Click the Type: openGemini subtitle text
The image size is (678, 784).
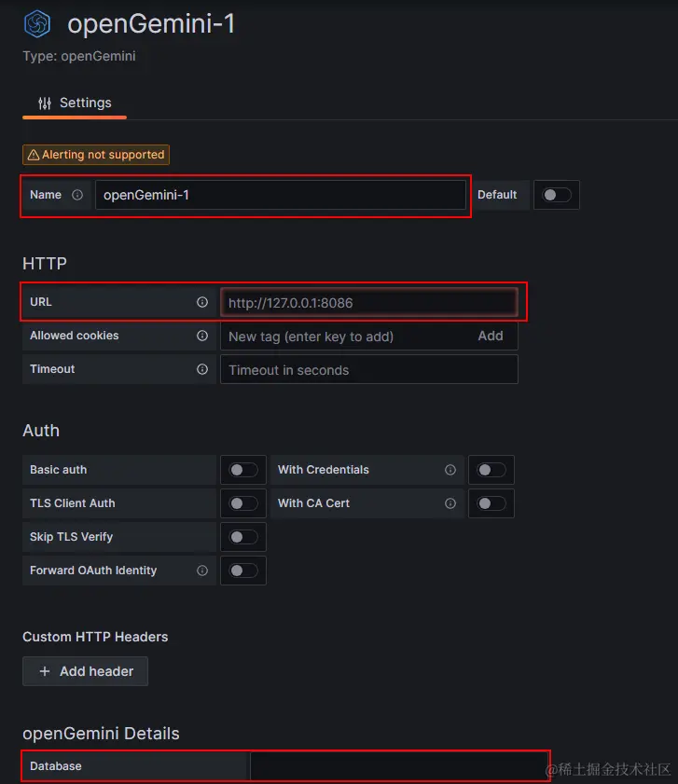coord(79,56)
